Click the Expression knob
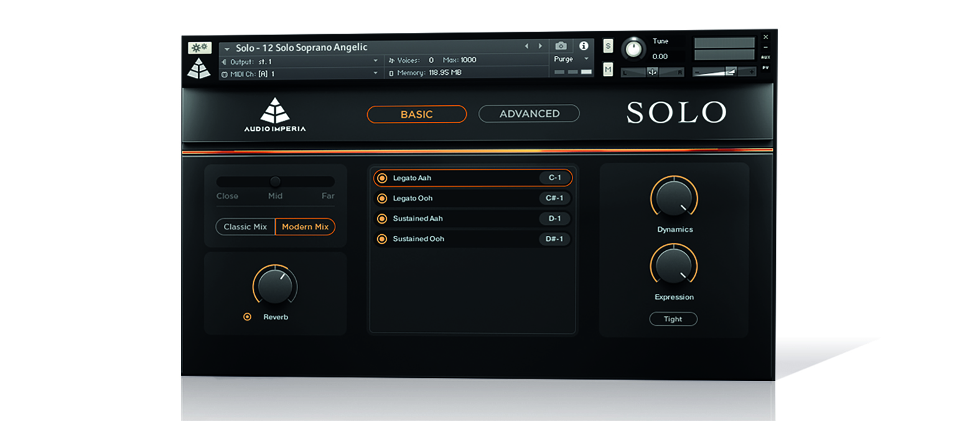Screen dimensions: 980x421 click(x=674, y=265)
